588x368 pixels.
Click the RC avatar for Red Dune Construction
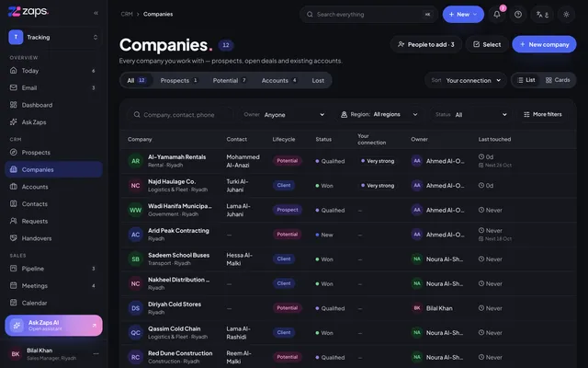click(x=135, y=357)
